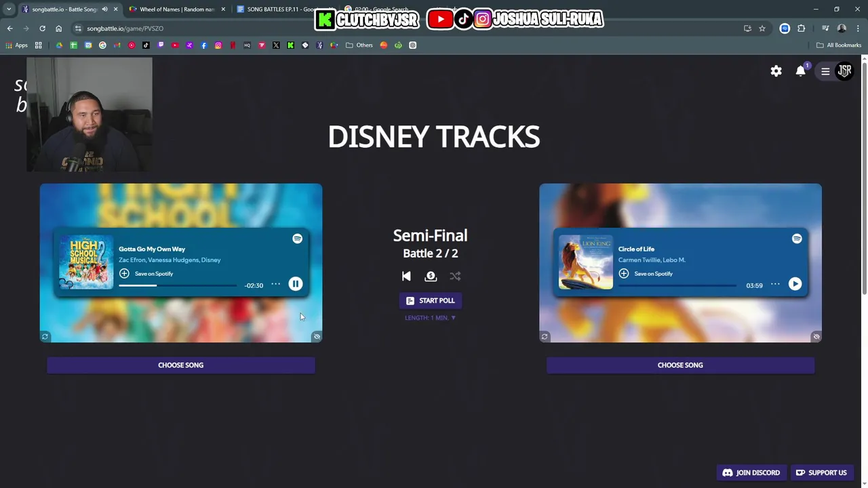Mute the songbattle.io tab audio
This screenshot has height=488, width=868.
(104, 9)
